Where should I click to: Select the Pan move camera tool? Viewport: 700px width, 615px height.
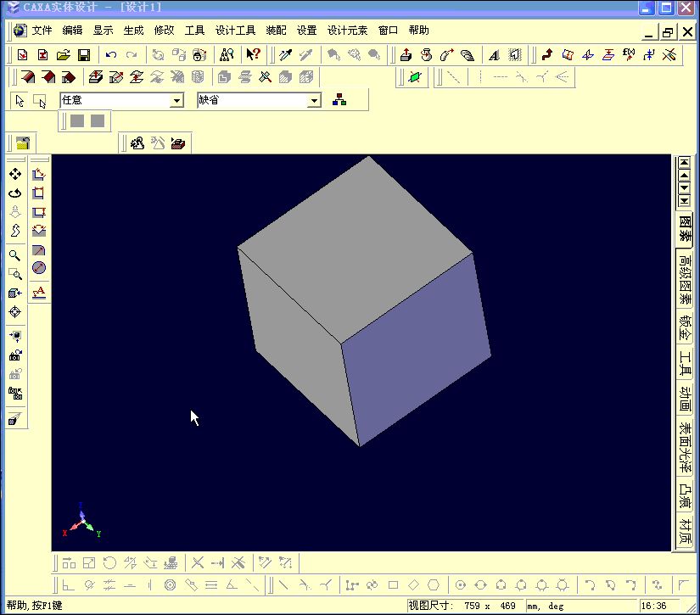(x=15, y=174)
